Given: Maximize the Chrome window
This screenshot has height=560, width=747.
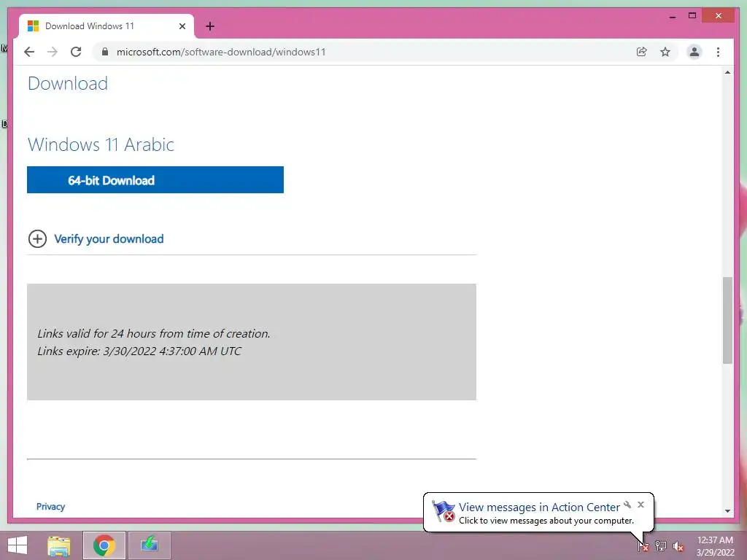Looking at the screenshot, I should pos(692,16).
